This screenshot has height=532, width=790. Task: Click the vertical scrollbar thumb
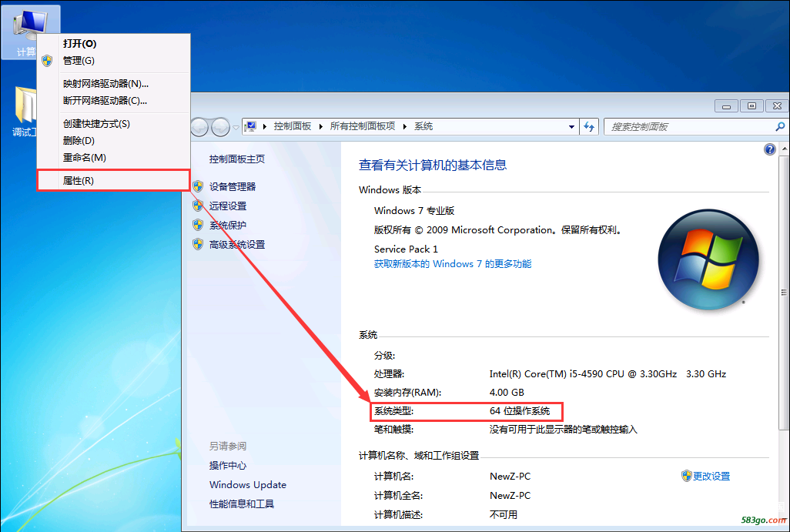point(783,293)
